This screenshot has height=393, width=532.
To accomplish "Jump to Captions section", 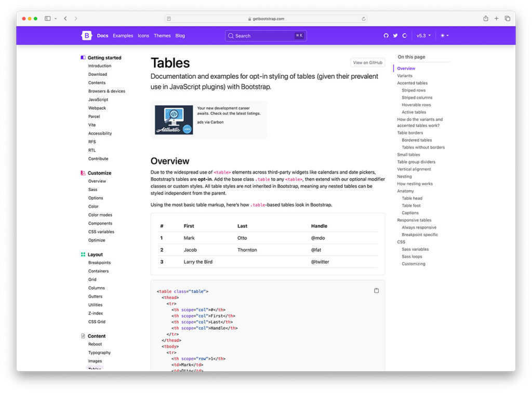I will pos(410,213).
